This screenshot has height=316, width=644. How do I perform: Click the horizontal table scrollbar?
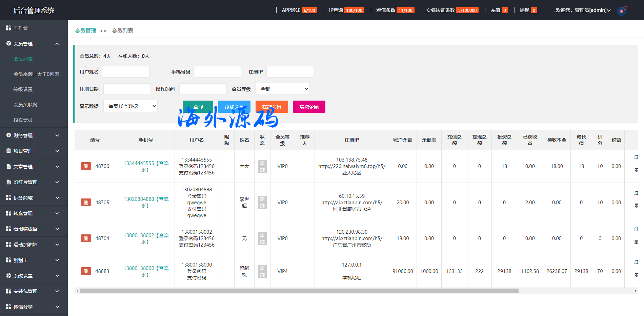(x=299, y=291)
